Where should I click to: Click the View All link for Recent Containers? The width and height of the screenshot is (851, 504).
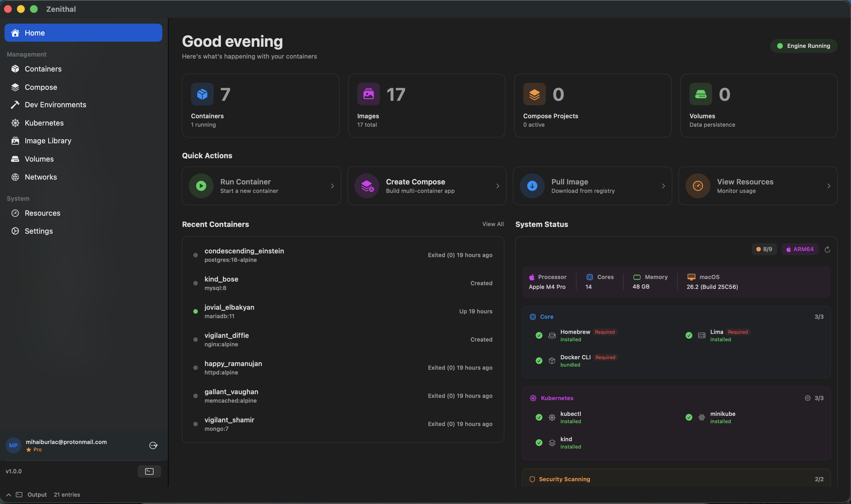point(493,224)
